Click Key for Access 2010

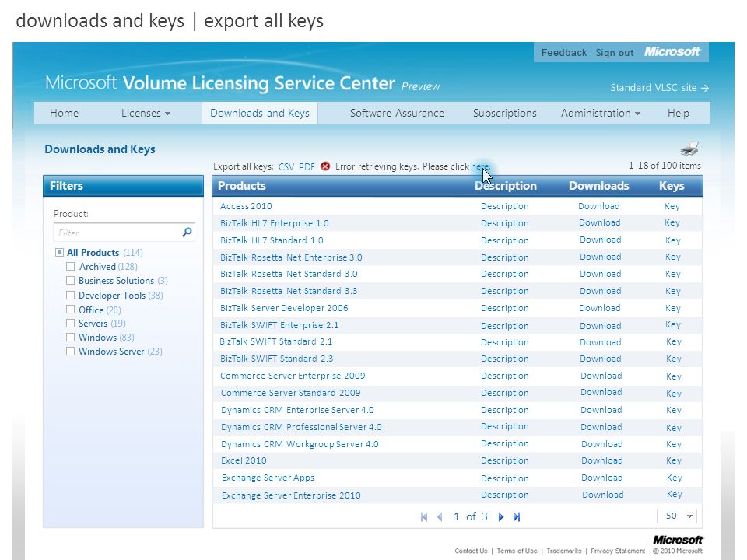pyautogui.click(x=672, y=206)
